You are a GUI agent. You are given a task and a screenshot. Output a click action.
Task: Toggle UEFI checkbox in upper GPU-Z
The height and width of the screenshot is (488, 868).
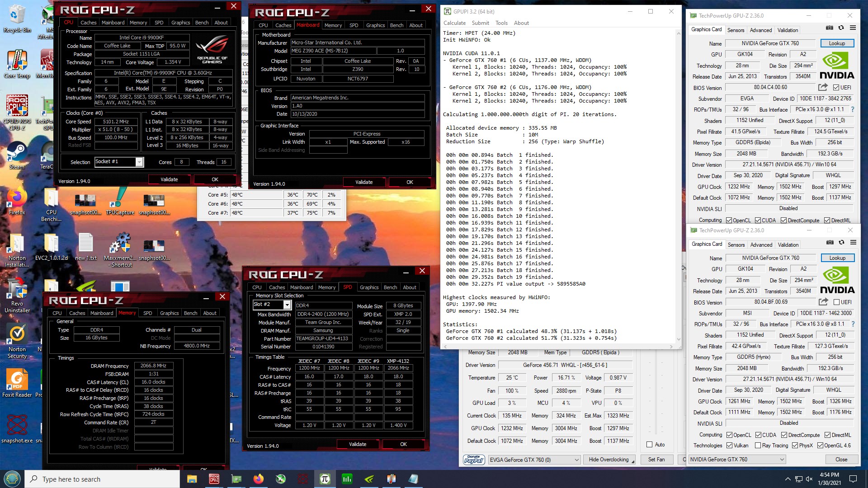pos(836,88)
